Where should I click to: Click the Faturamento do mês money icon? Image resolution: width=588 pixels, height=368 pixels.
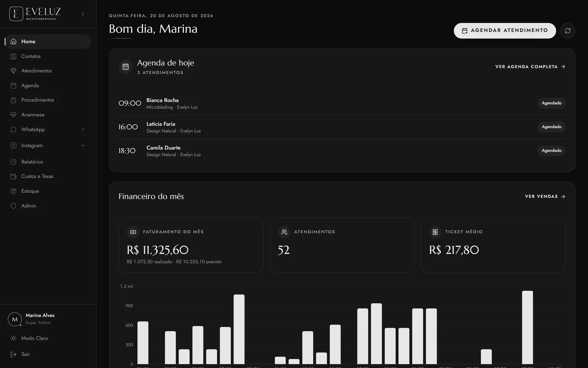pyautogui.click(x=133, y=232)
